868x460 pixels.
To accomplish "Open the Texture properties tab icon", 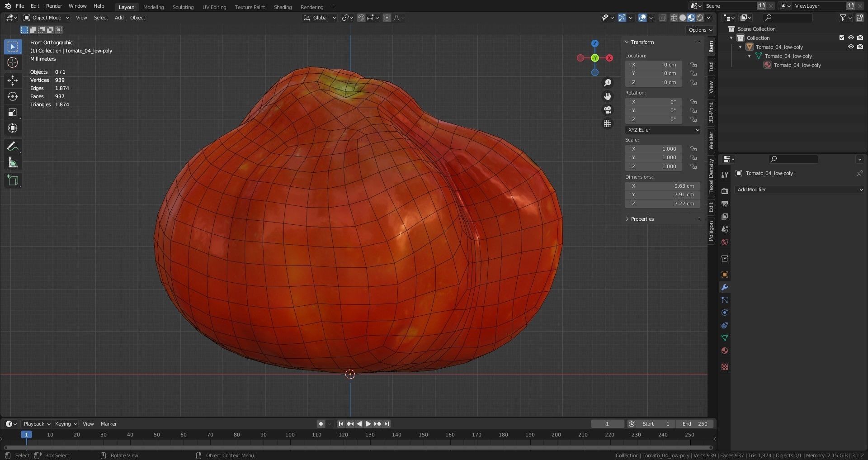I will [x=725, y=367].
